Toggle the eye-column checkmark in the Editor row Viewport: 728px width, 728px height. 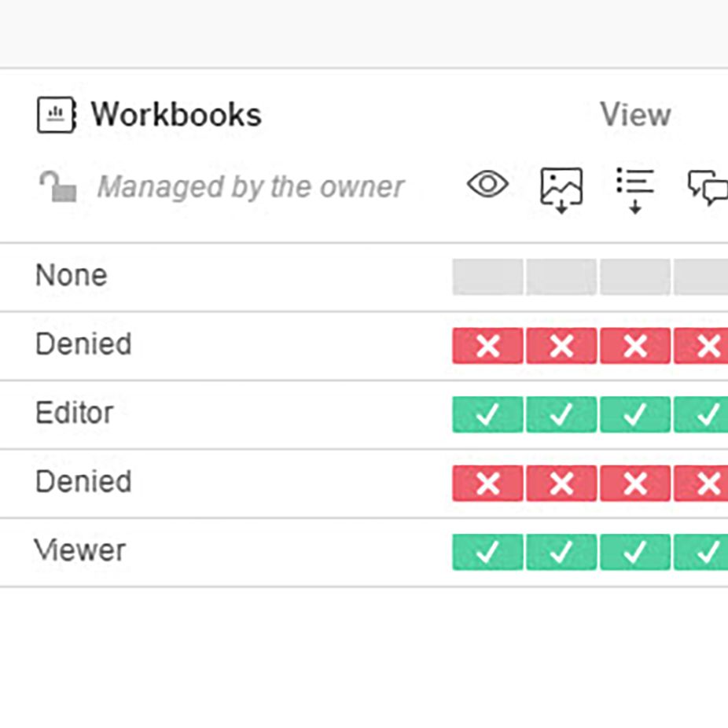point(487,414)
